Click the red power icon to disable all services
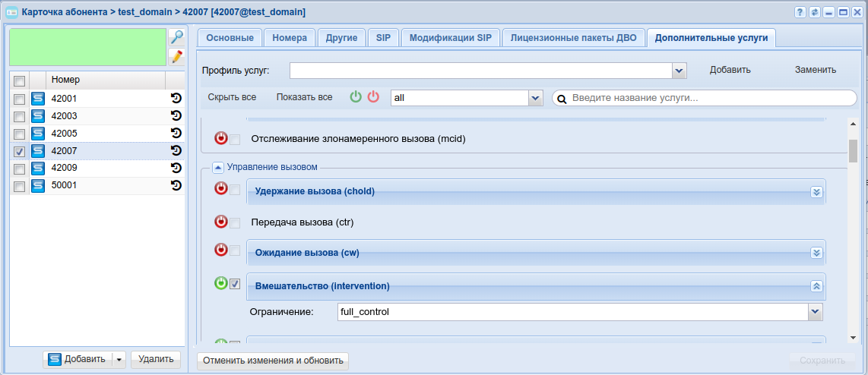Screen dimensions: 868x375 373,97
